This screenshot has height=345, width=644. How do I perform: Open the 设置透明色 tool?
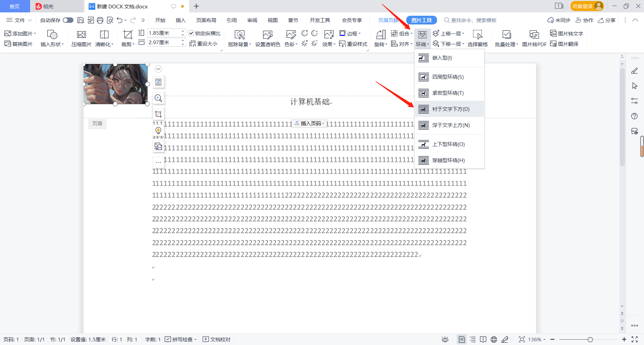click(x=267, y=38)
